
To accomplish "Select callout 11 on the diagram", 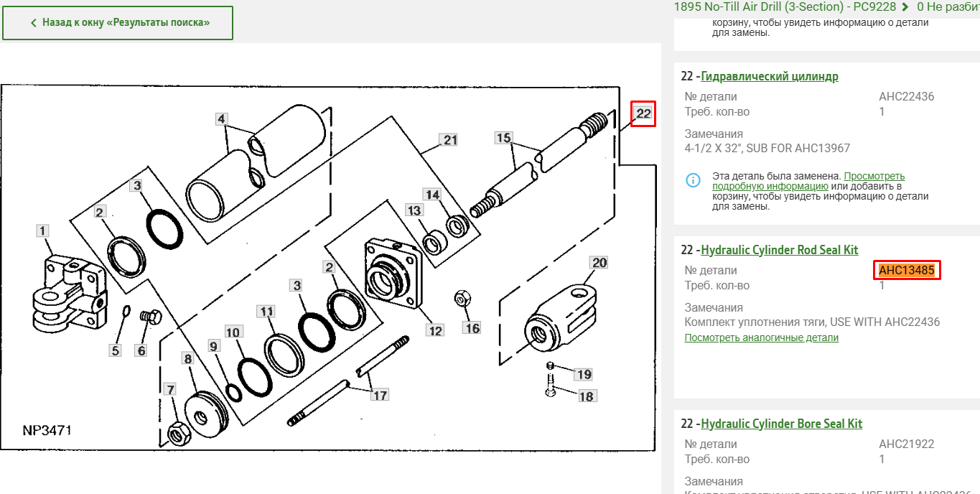I will click(x=266, y=311).
